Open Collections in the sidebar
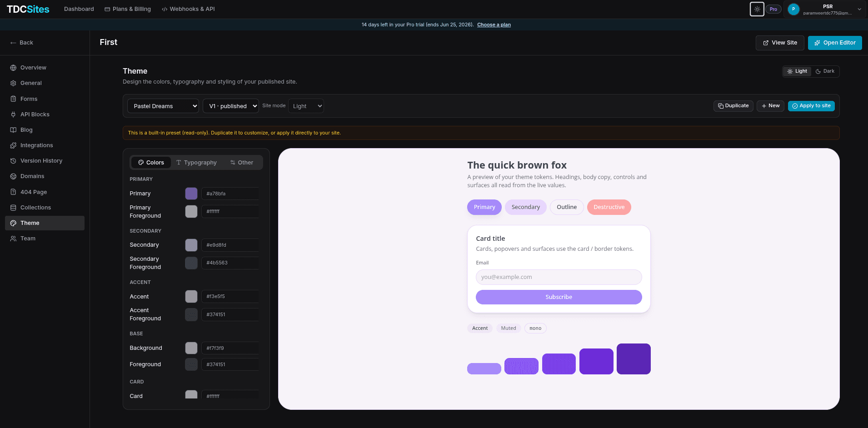Screen dimensions: 868x428 pos(45,208)
